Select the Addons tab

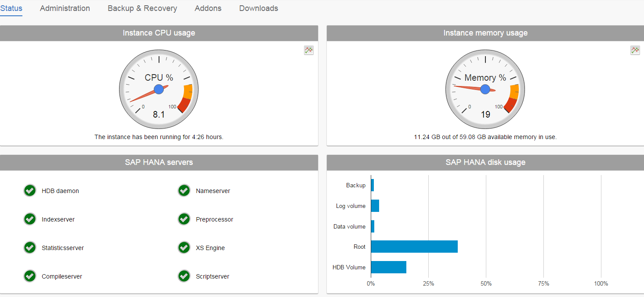coord(208,8)
